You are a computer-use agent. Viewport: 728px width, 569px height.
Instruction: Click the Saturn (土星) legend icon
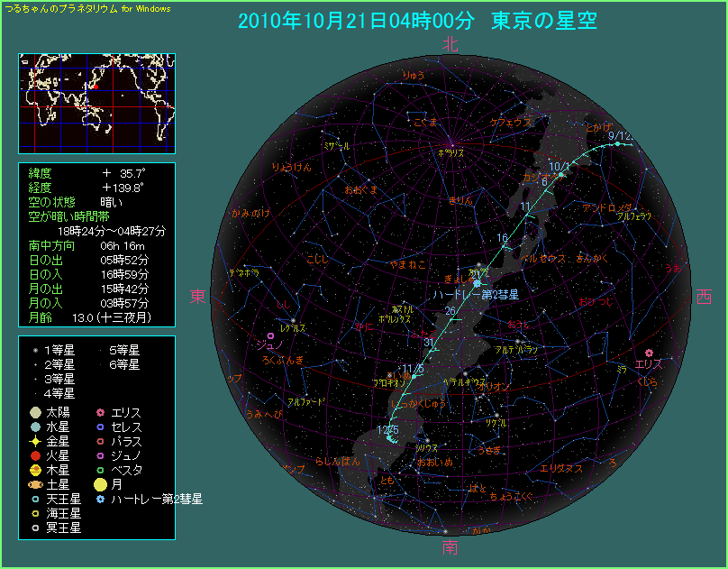point(34,484)
